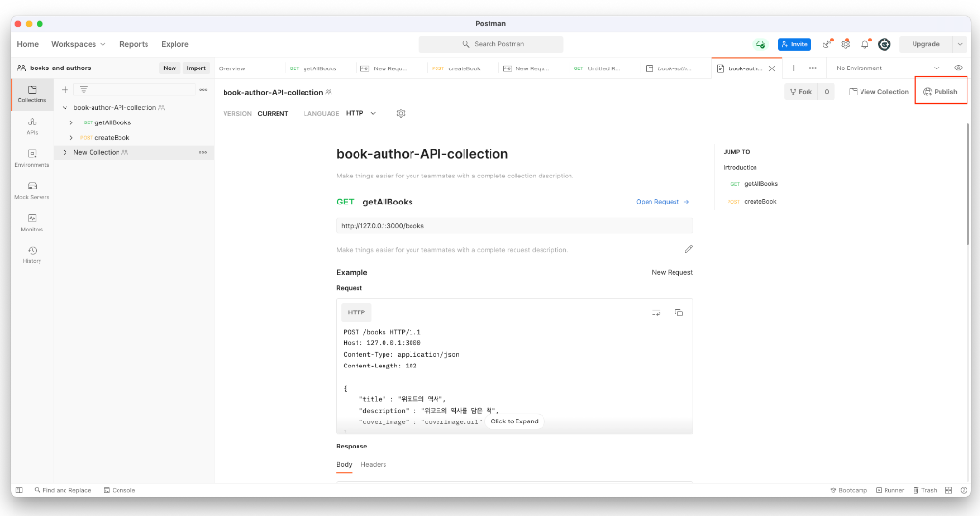Go to the Home menu
The height and width of the screenshot is (516, 980).
[28, 44]
